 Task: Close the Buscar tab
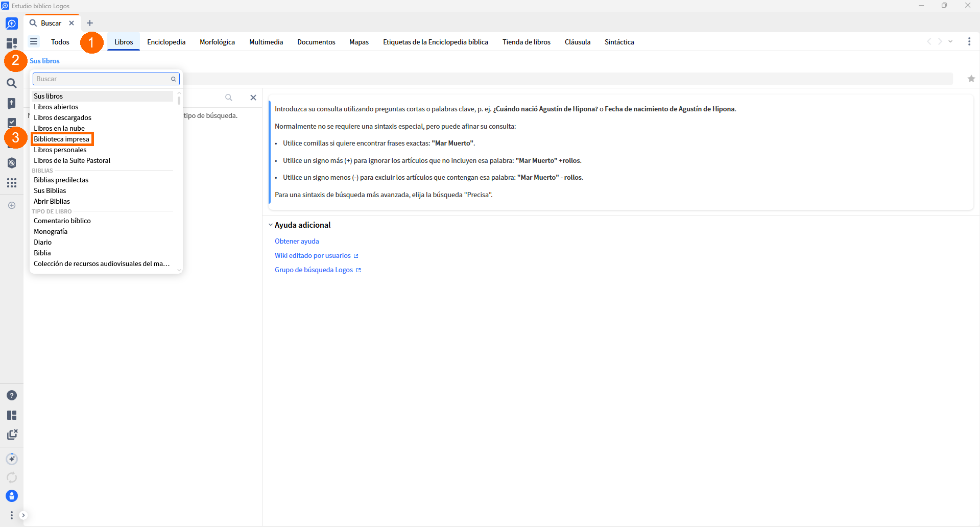pyautogui.click(x=71, y=23)
